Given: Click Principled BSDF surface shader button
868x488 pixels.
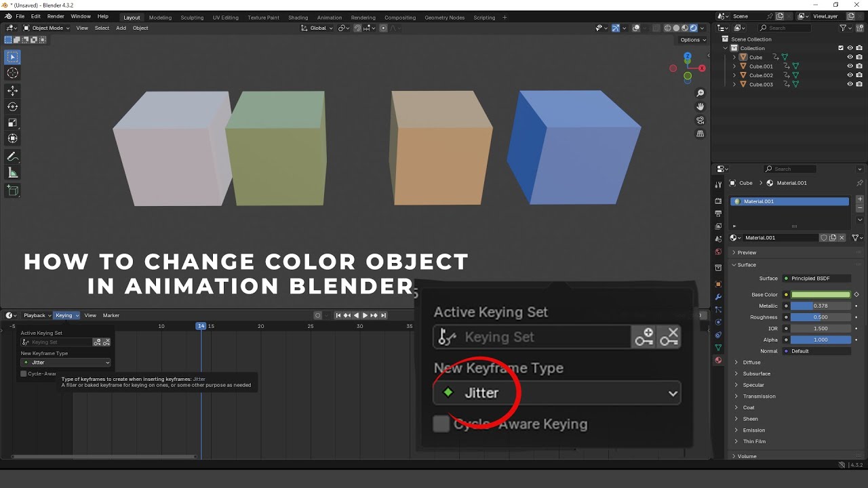Looking at the screenshot, I should pos(816,279).
